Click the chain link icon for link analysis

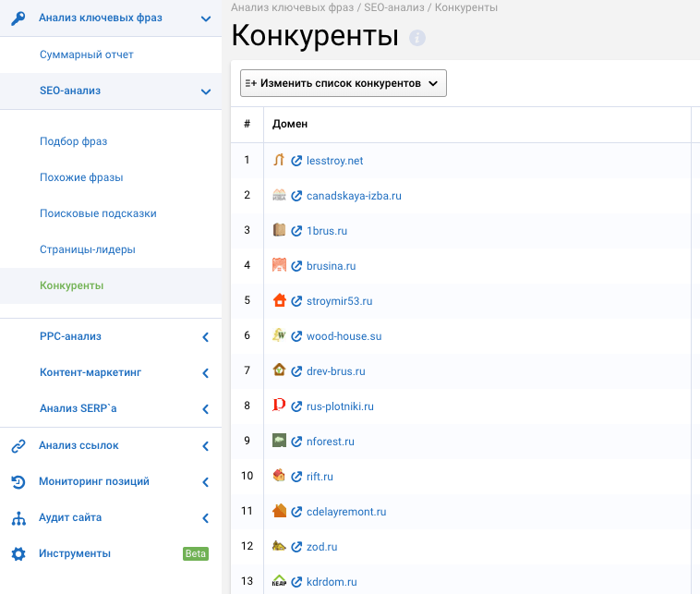pos(18,445)
